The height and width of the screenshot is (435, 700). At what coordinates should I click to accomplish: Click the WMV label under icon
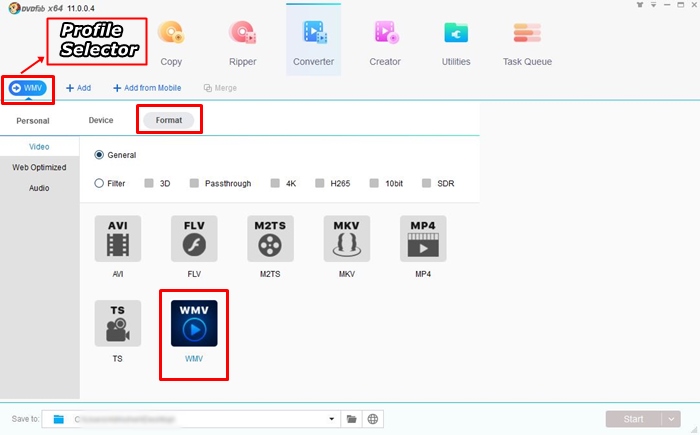194,359
